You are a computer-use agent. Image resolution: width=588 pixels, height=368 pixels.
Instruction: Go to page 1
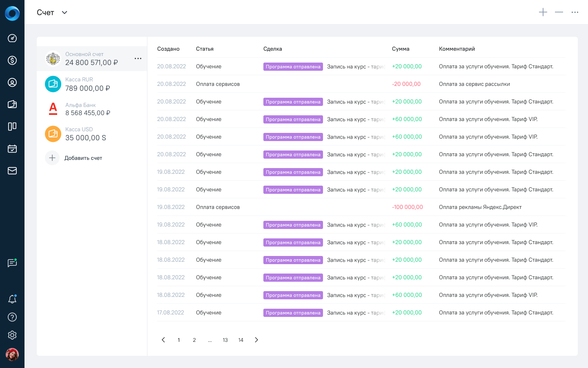point(179,340)
